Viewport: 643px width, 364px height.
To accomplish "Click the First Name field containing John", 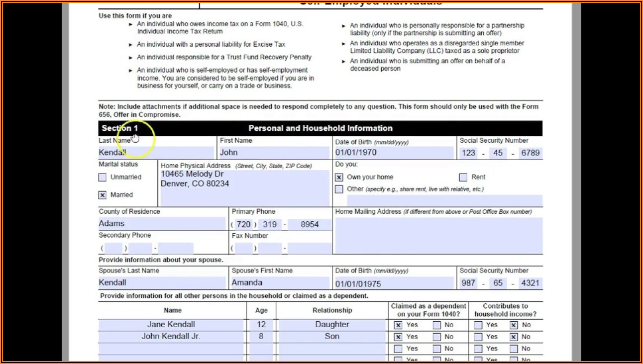I will pyautogui.click(x=274, y=153).
